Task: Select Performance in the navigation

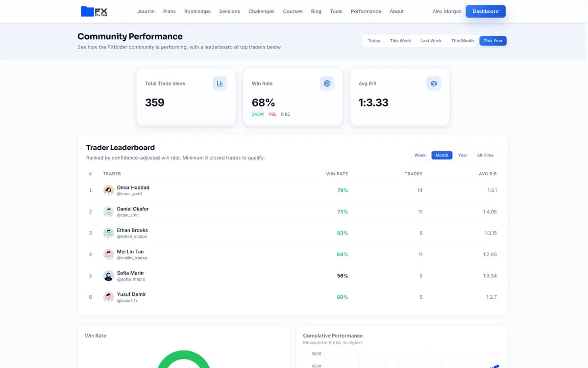Action: tap(366, 11)
